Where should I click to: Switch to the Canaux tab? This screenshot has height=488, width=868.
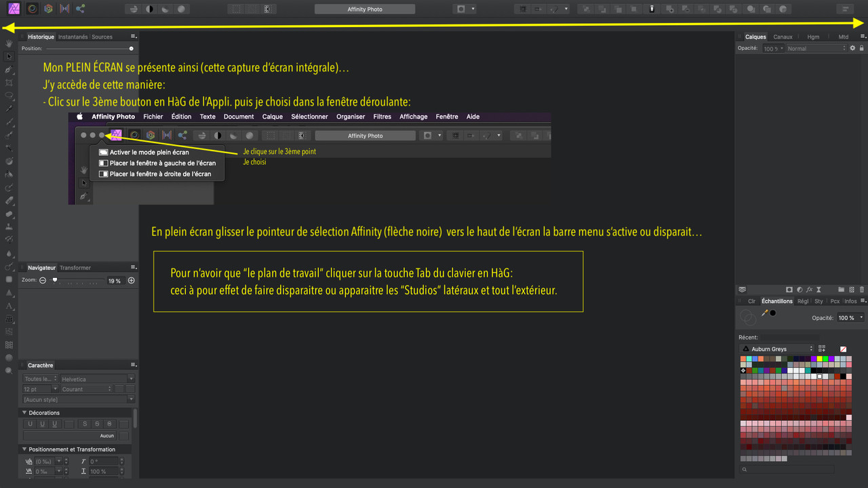783,37
